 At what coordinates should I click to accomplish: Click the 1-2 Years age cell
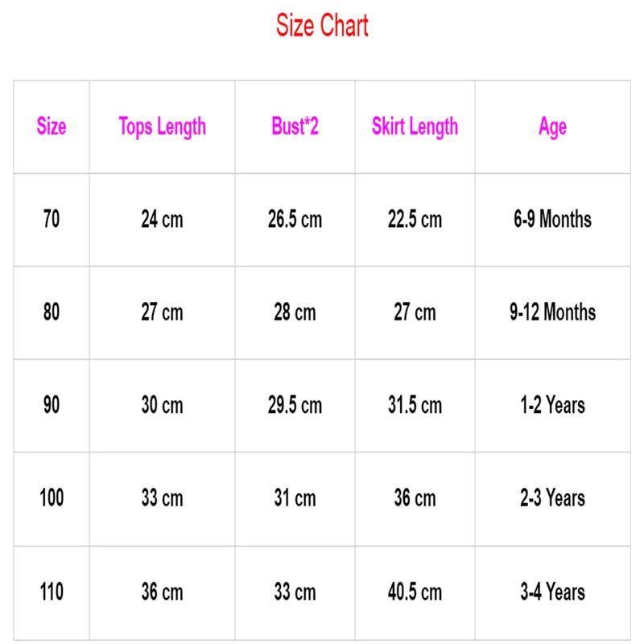point(553,405)
